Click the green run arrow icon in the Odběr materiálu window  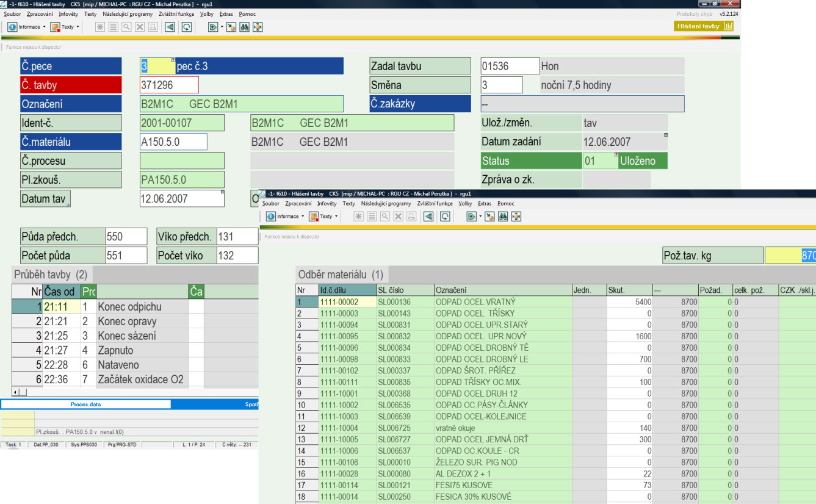pos(471,216)
